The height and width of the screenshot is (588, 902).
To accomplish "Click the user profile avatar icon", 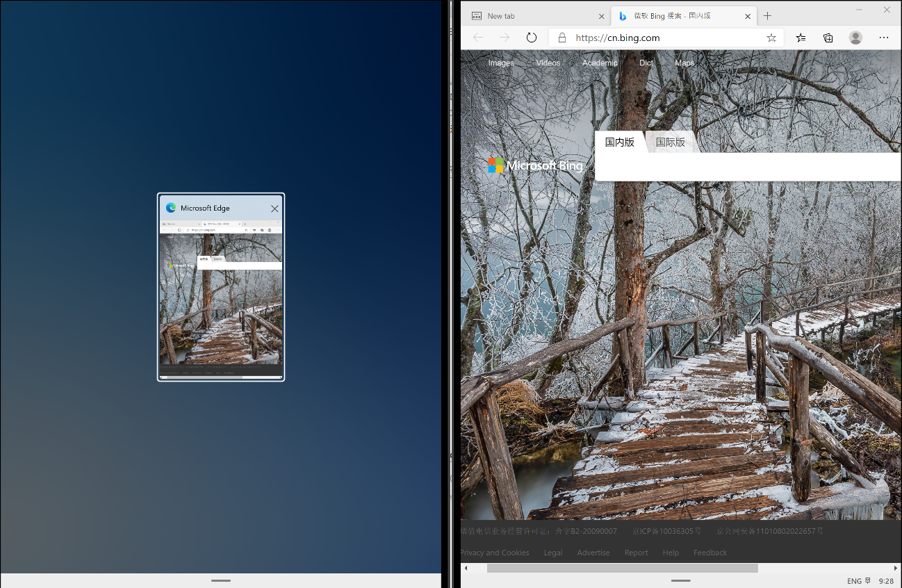I will pos(855,38).
